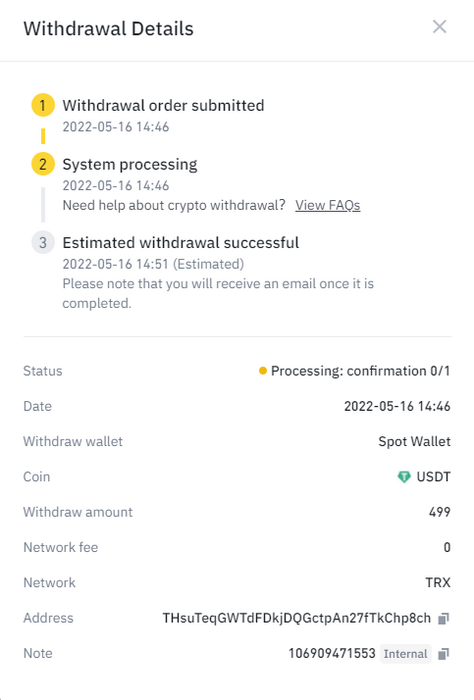Image resolution: width=474 pixels, height=700 pixels.
Task: Close the Withdrawal Details dialog
Action: 440,27
